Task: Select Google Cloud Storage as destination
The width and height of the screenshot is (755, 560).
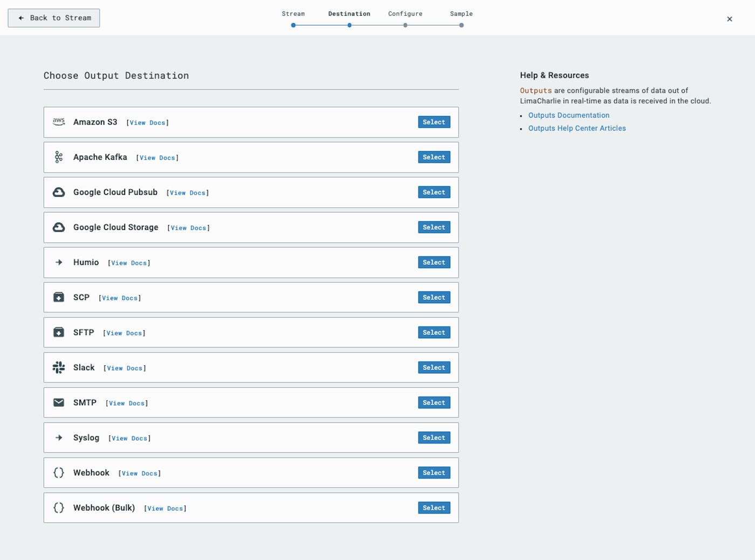Action: (434, 227)
